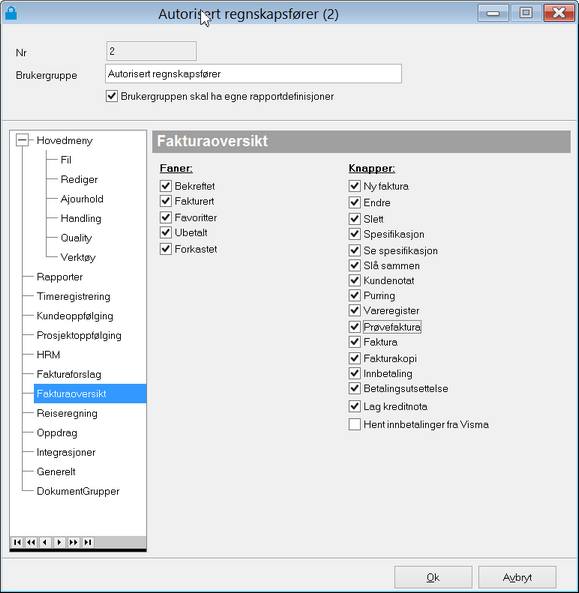
Task: Select the highlighted Fakturaoversikt tree item
Action: coord(90,394)
